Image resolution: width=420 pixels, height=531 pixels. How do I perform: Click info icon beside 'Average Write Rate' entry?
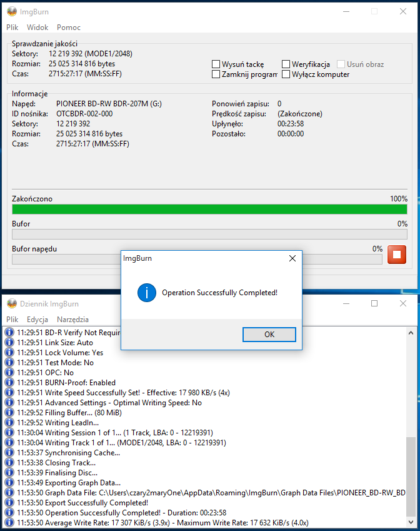[x=9, y=522]
